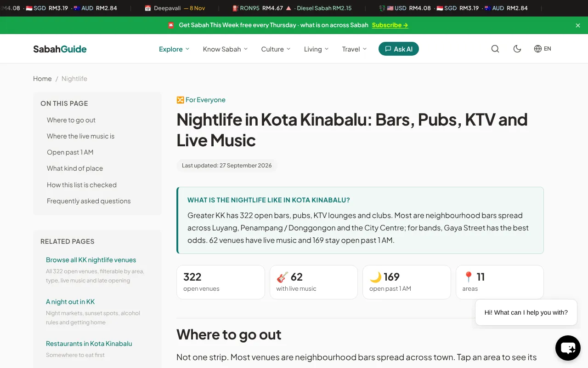Screen dimensions: 588x368
Task: Open the chat bubble widget
Action: tap(568, 348)
